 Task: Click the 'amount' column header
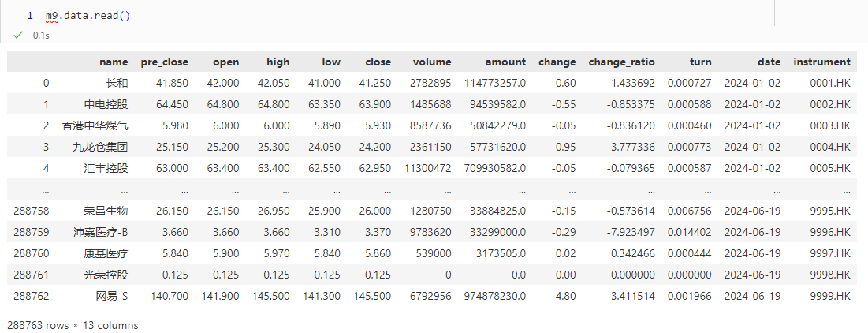pyautogui.click(x=505, y=62)
